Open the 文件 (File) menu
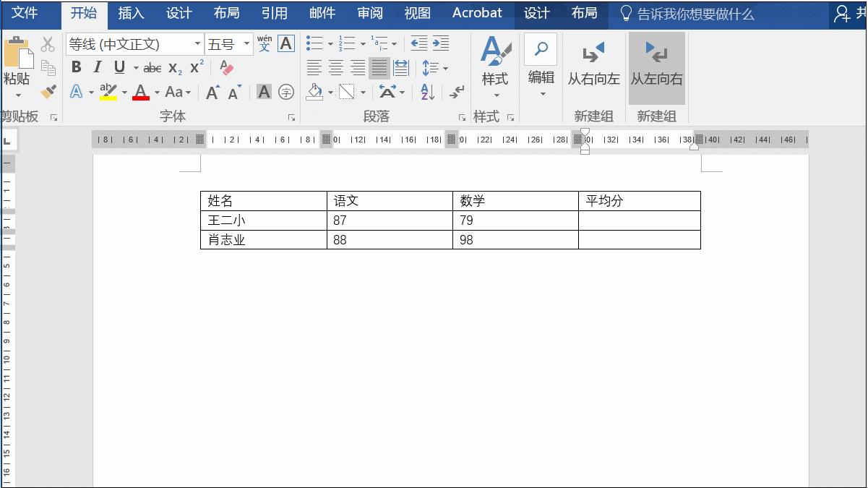Screen dimensions: 868x488 pyautogui.click(x=30, y=13)
